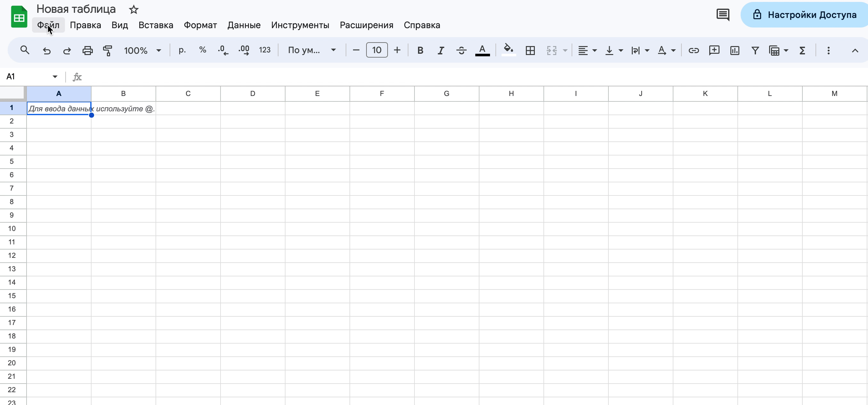Open horizontal align dropdown

[x=587, y=51]
